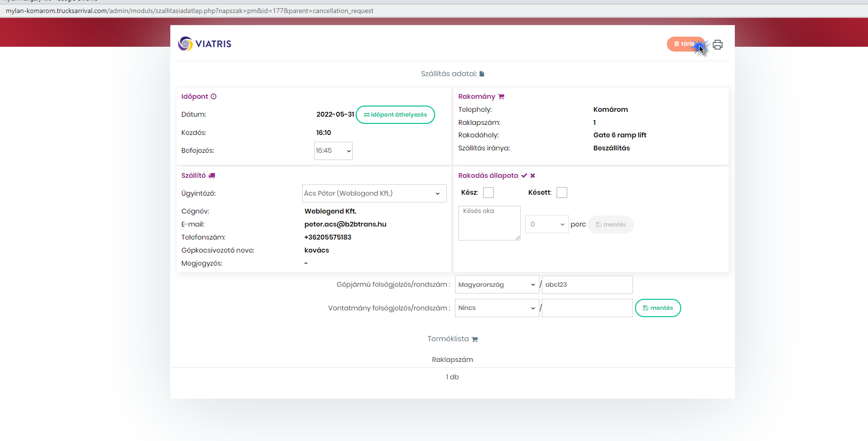Screen dimensions: 868x441
Task: Click the Viatris logo
Action: pyautogui.click(x=205, y=44)
